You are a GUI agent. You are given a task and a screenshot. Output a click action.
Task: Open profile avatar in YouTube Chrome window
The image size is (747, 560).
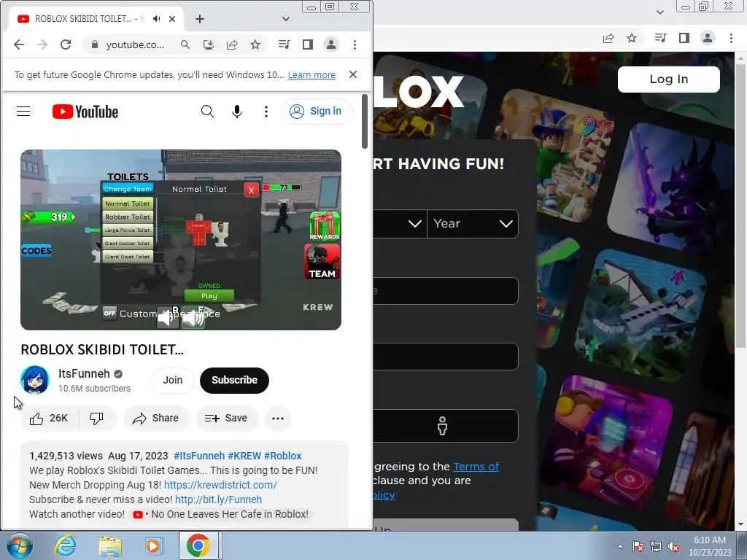331,44
